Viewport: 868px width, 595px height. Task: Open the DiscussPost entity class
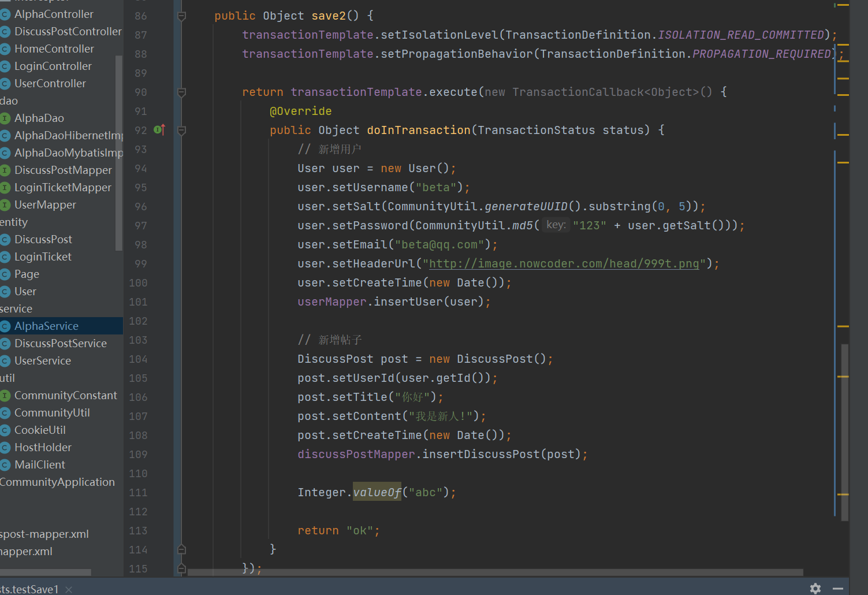pyautogui.click(x=43, y=239)
